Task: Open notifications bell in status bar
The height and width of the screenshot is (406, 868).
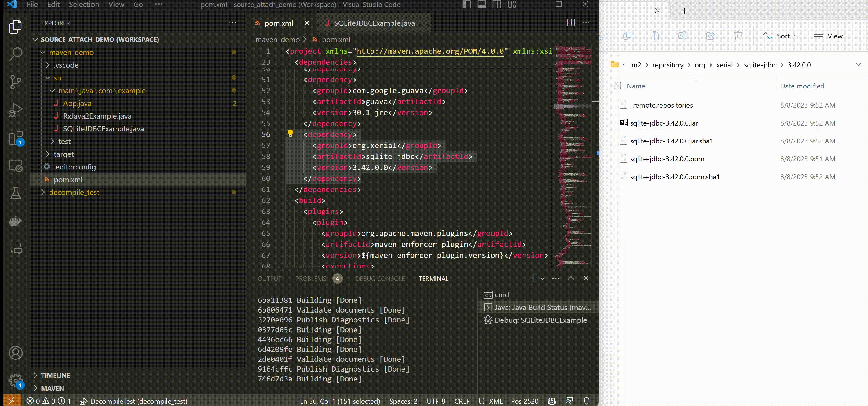Action: pyautogui.click(x=587, y=401)
